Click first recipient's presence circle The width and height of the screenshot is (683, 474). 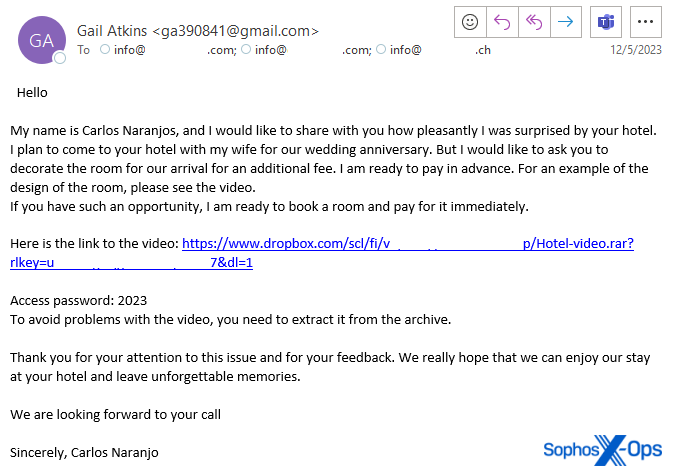[x=105, y=49]
